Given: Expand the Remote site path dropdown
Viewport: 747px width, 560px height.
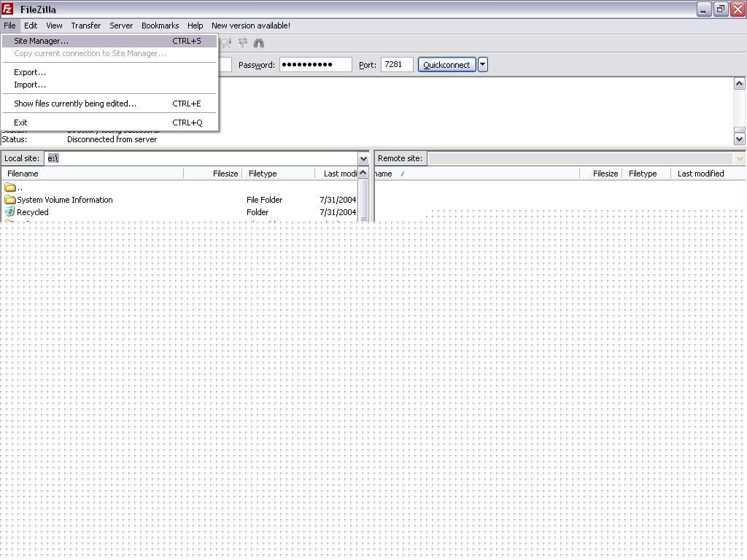Looking at the screenshot, I should [740, 158].
